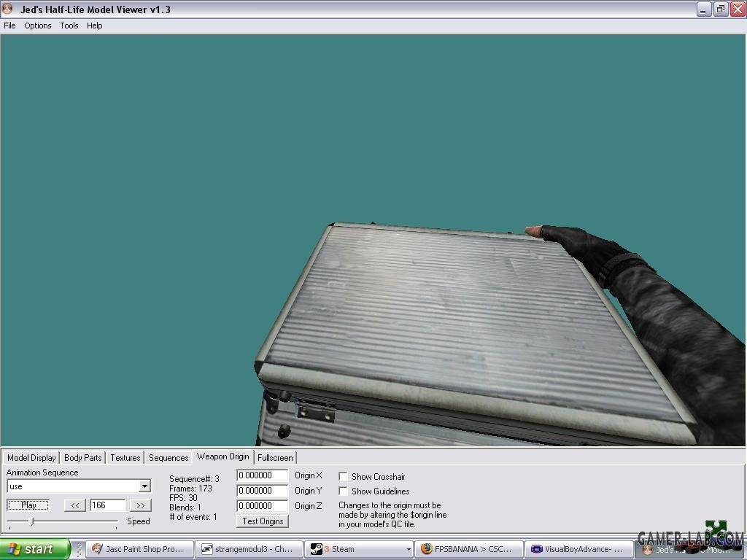Switch to strangemodul3 taskbar window
Image resolution: width=747 pixels, height=560 pixels.
point(249,549)
